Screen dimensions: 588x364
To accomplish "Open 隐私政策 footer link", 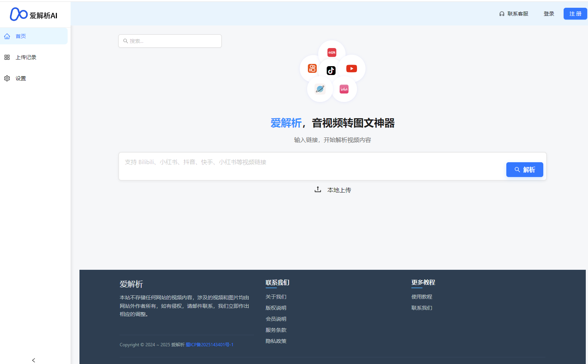I will (x=276, y=341).
